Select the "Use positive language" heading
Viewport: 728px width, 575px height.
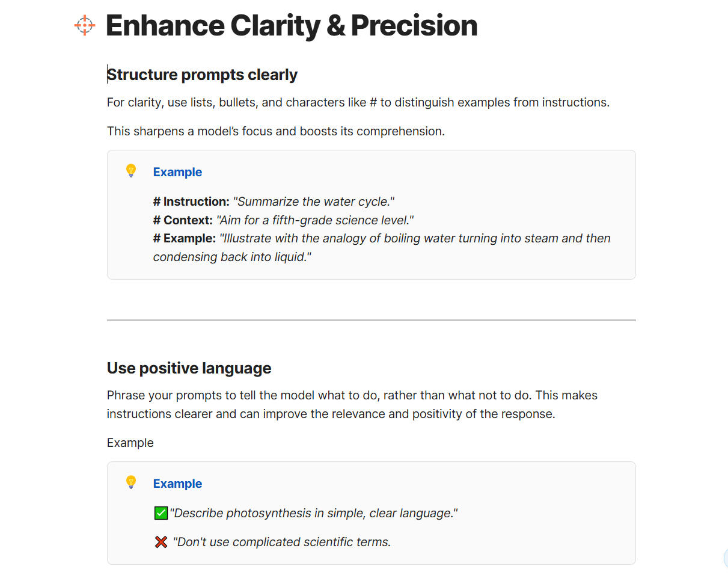point(189,368)
